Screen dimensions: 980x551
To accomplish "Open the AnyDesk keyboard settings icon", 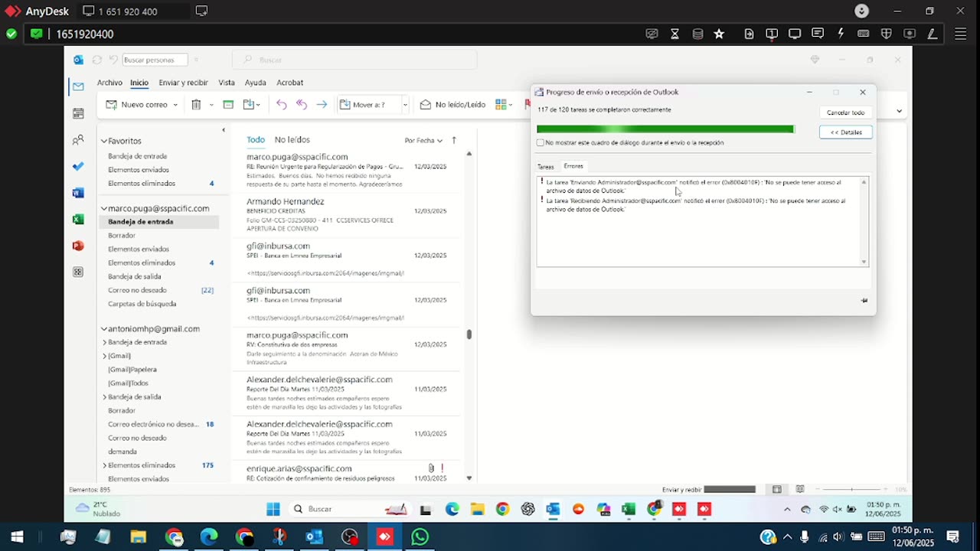I will click(864, 34).
